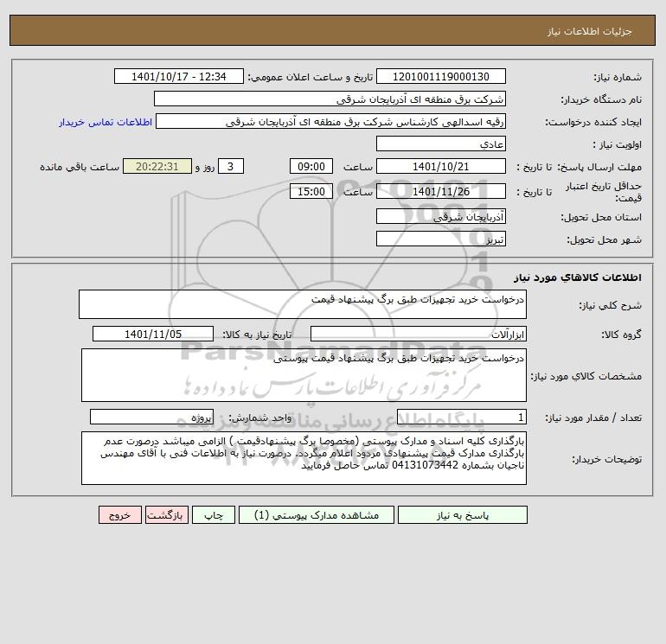The height and width of the screenshot is (644, 666).
Task: Select the شماره نیاز field 1201001119000130
Action: point(441,76)
